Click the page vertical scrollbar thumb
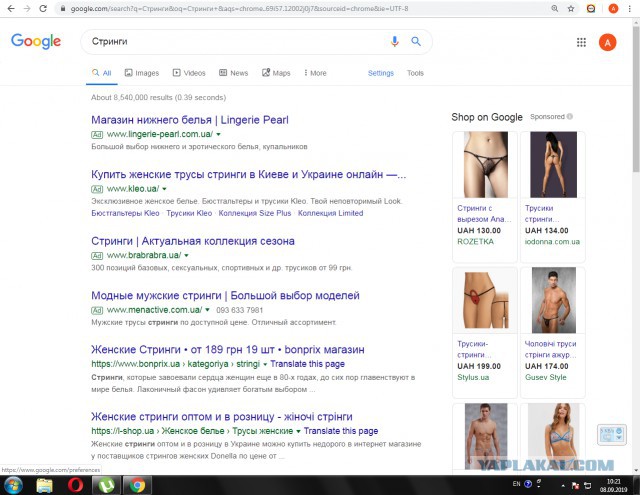Viewport: 640px width, 495px height. pyautogui.click(x=636, y=98)
